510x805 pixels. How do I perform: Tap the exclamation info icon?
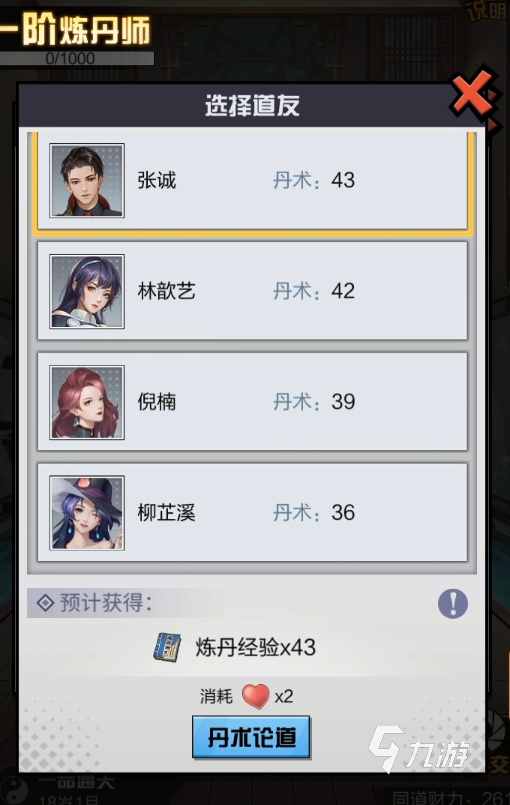452,603
